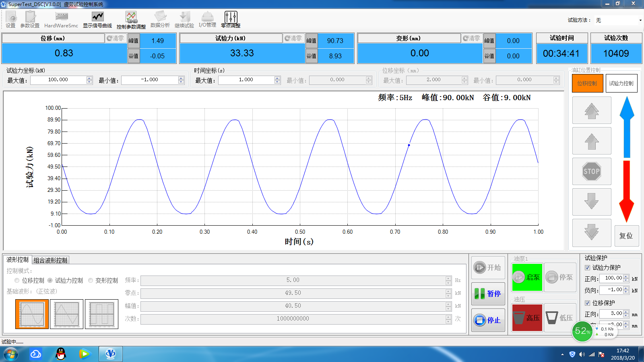The image size is (644, 362).
Task: Click the double up arrow button
Action: [591, 111]
